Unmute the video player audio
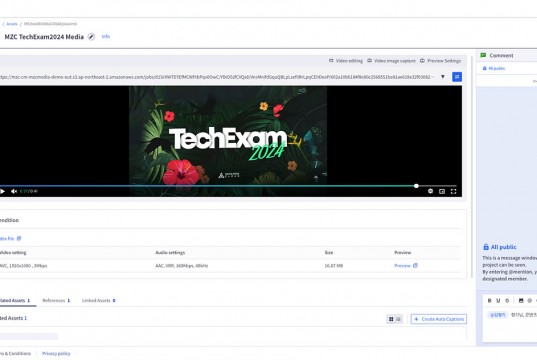 coord(14,191)
